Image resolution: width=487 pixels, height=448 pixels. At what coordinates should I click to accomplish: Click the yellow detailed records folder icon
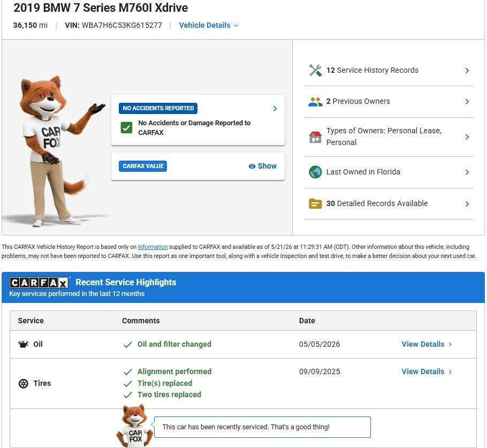point(315,204)
